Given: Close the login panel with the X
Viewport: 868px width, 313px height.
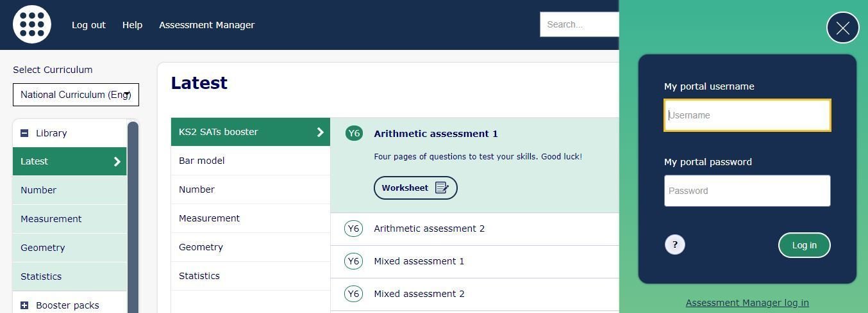Looking at the screenshot, I should click(842, 28).
